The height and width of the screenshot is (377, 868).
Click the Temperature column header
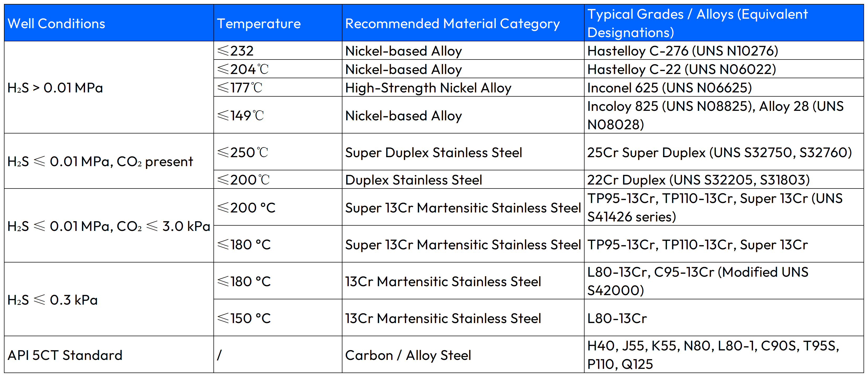pyautogui.click(x=258, y=24)
